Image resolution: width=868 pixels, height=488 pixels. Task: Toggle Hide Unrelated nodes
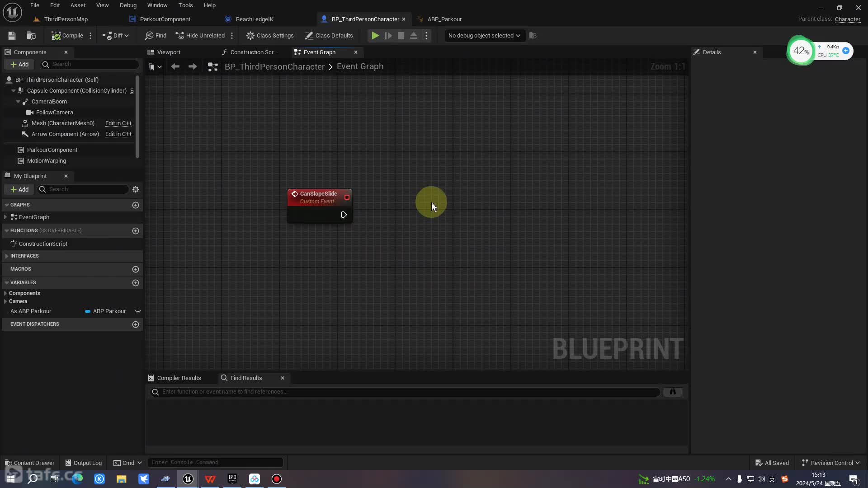(x=200, y=36)
